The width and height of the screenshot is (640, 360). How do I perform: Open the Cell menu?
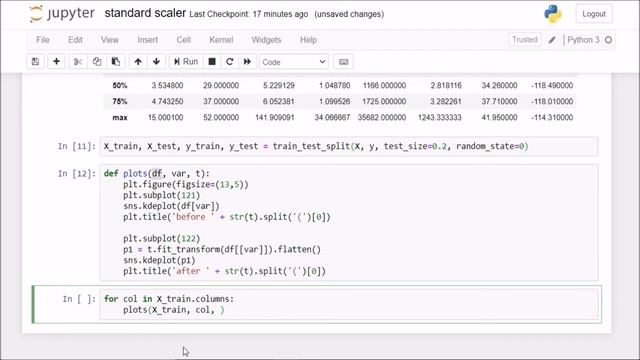pyautogui.click(x=184, y=40)
